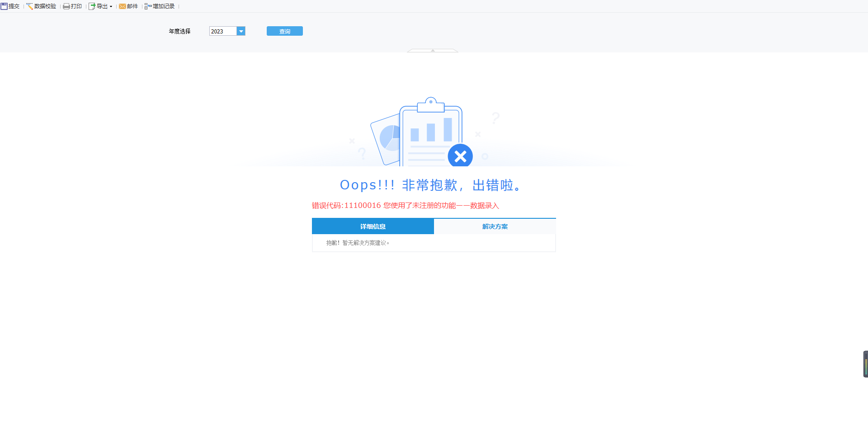The width and height of the screenshot is (868, 438).
Task: Click the 年度选择 label
Action: tap(180, 31)
